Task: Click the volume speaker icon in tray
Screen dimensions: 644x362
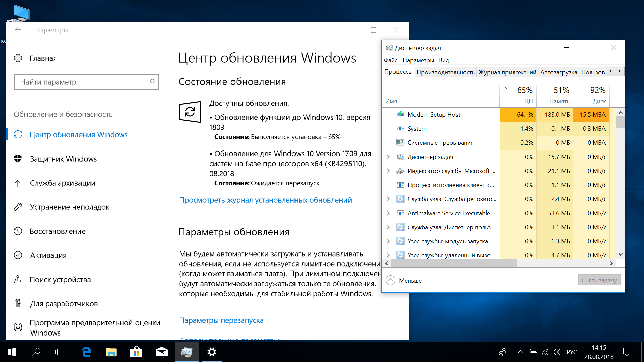Action: 557,352
